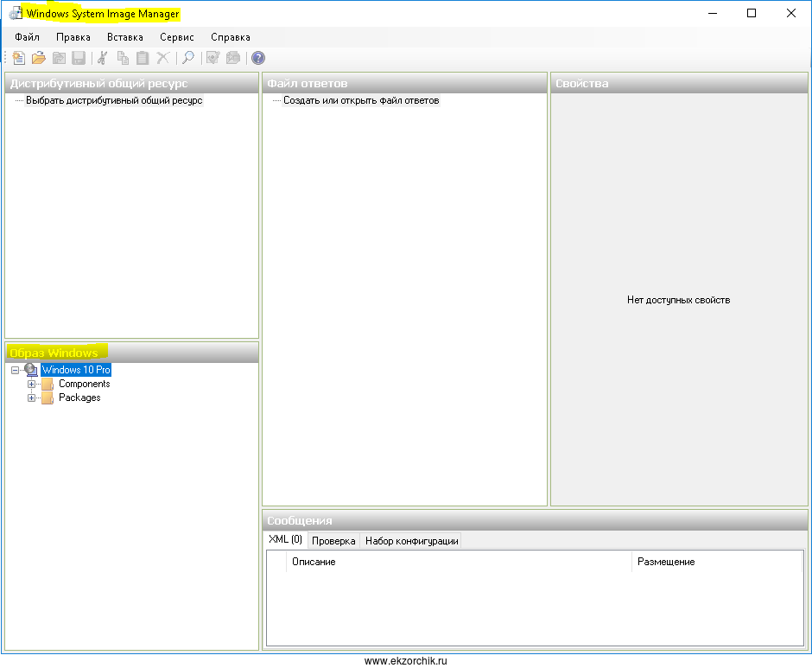Minimize the Windows System Image Manager window
This screenshot has width=812, height=668.
[x=713, y=14]
